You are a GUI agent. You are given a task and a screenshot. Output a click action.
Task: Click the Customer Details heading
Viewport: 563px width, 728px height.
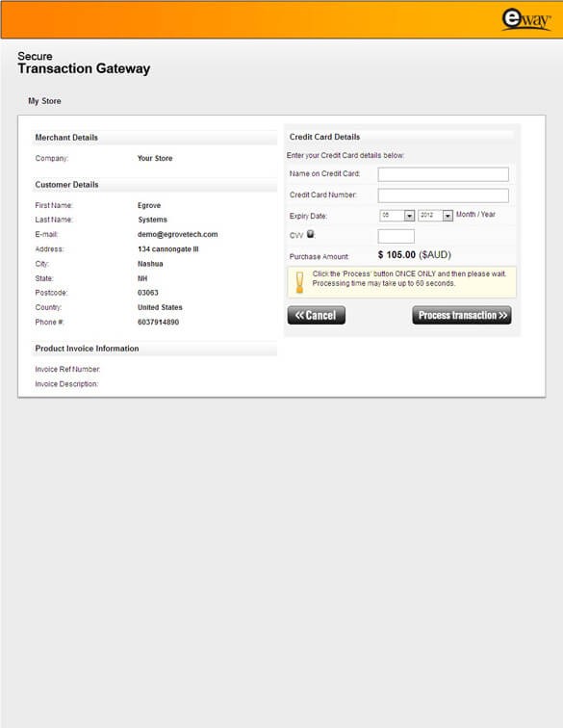click(66, 185)
